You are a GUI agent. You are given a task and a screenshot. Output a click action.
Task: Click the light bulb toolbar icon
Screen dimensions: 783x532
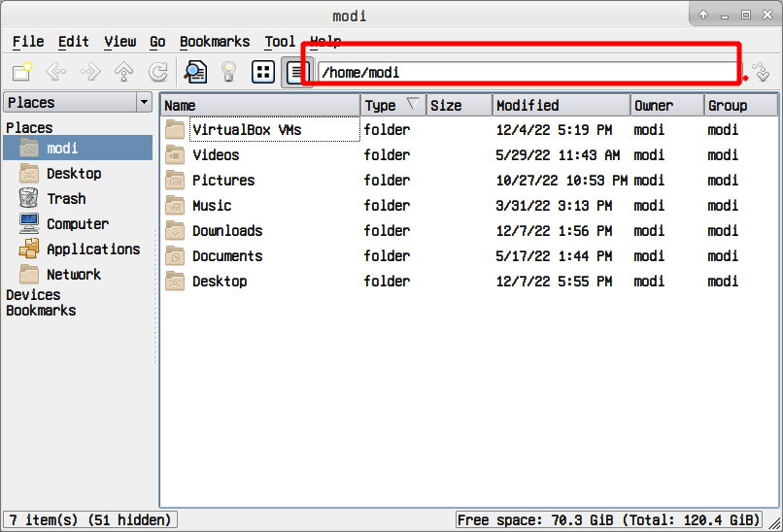coord(228,72)
